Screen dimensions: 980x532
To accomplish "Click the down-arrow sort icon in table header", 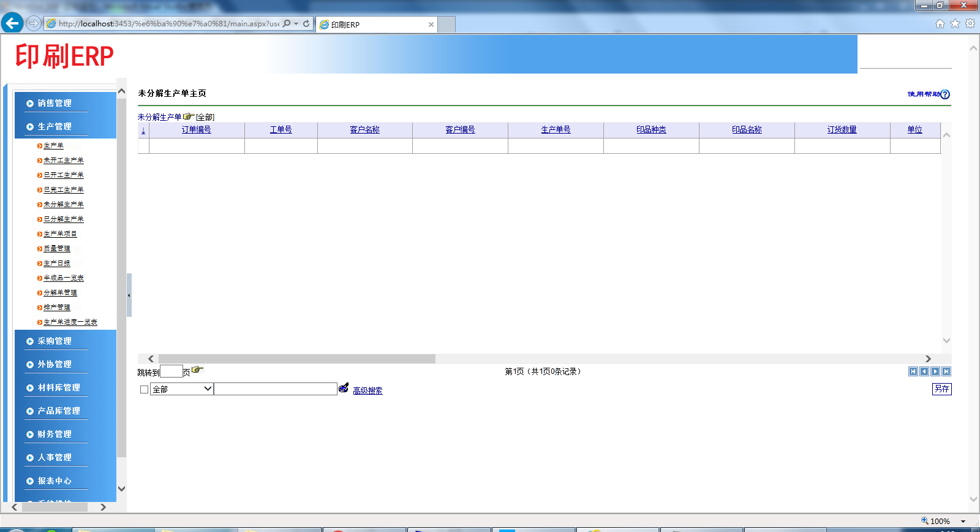I will pos(143,130).
